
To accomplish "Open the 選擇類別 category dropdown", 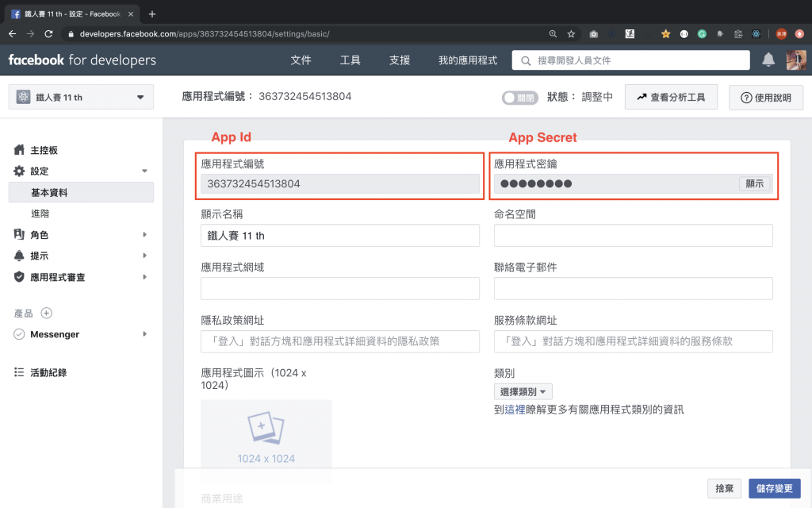I will pos(523,391).
